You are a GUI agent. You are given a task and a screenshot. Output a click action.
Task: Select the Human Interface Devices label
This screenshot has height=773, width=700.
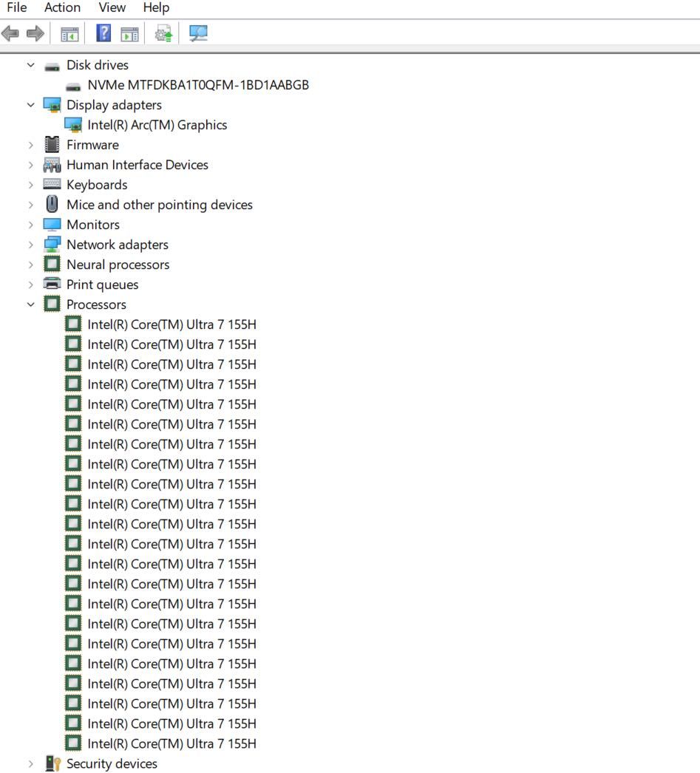137,165
